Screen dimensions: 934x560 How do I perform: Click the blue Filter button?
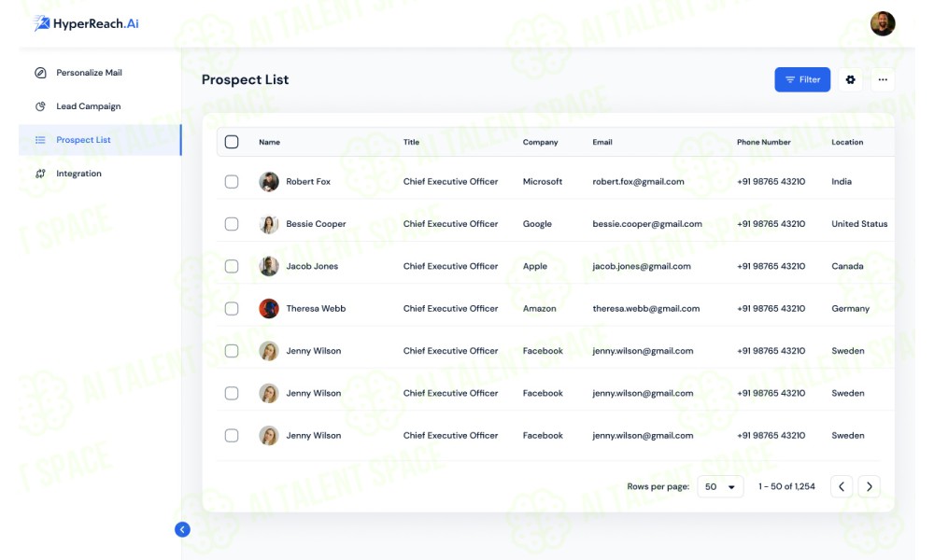click(x=802, y=79)
